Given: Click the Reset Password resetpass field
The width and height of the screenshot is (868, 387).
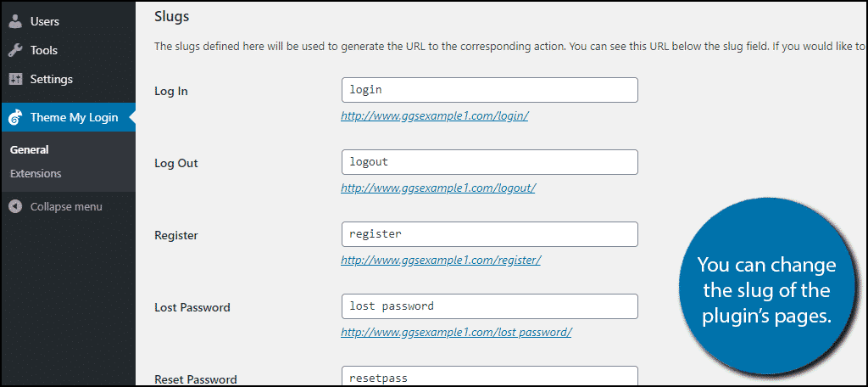Looking at the screenshot, I should click(x=489, y=376).
